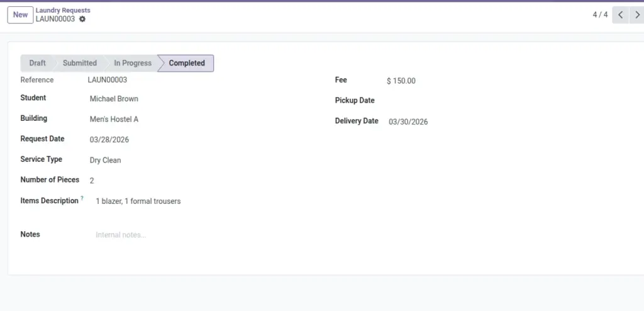This screenshot has width=644, height=311.
Task: Click the Fee label
Action: [341, 80]
